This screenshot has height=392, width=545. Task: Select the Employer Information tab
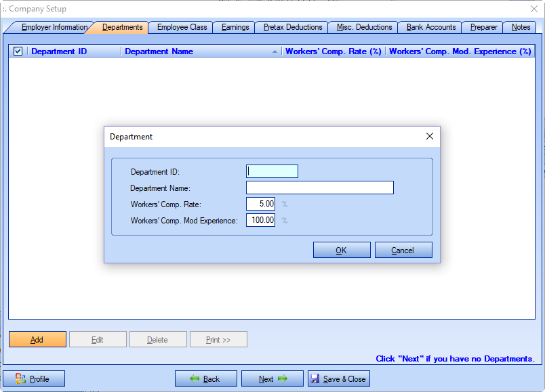(x=54, y=27)
